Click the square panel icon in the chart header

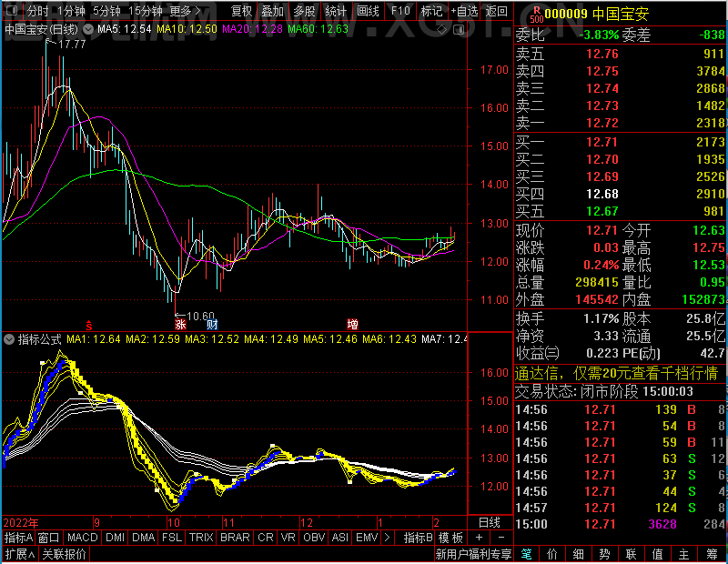coord(459,30)
